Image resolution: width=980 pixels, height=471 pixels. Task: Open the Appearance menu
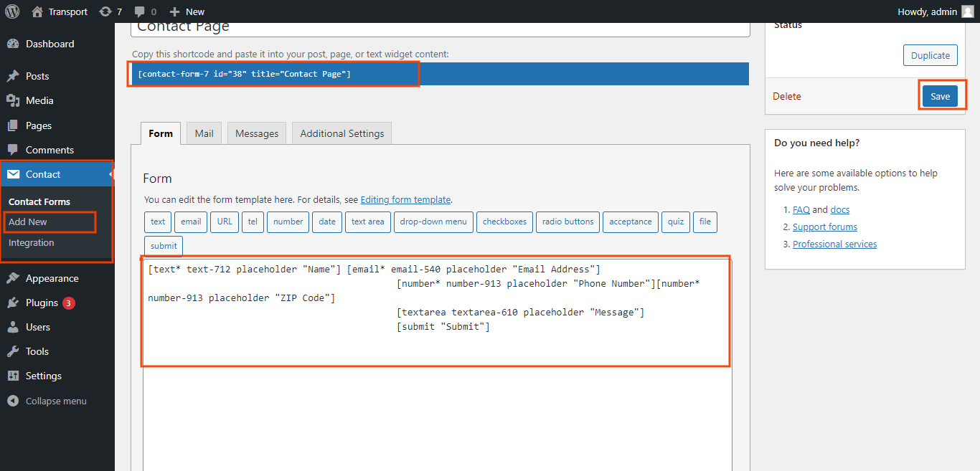click(52, 278)
